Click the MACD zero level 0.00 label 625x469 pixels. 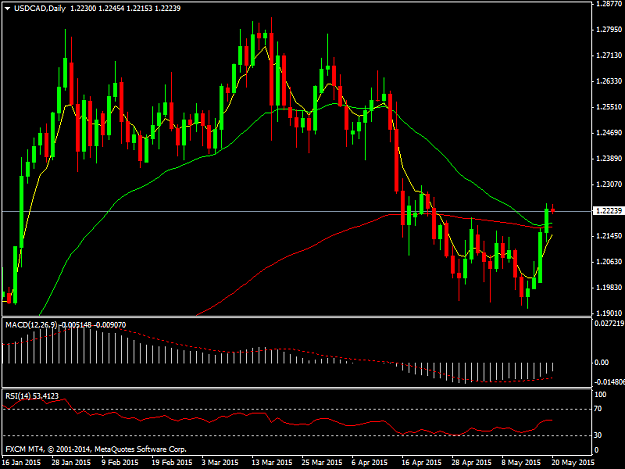coord(601,363)
